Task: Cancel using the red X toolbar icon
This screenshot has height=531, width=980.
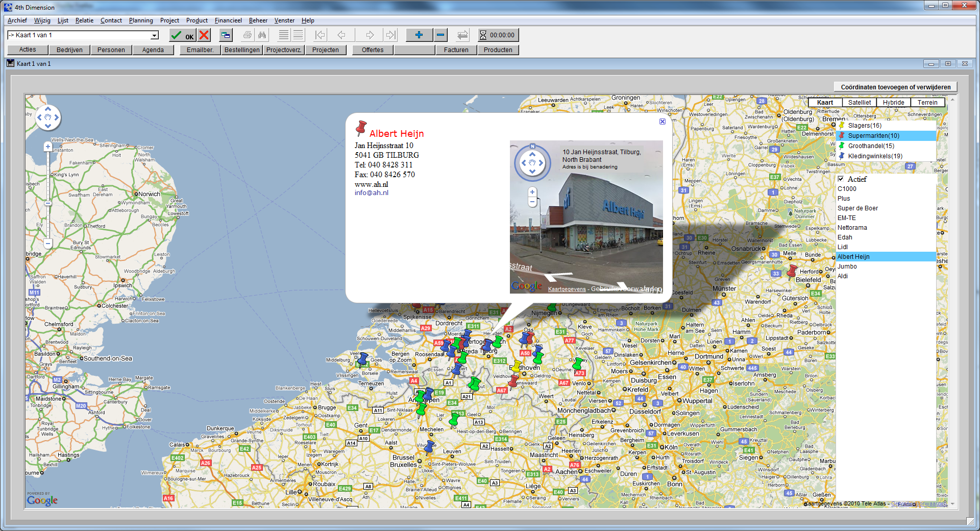Action: [204, 35]
